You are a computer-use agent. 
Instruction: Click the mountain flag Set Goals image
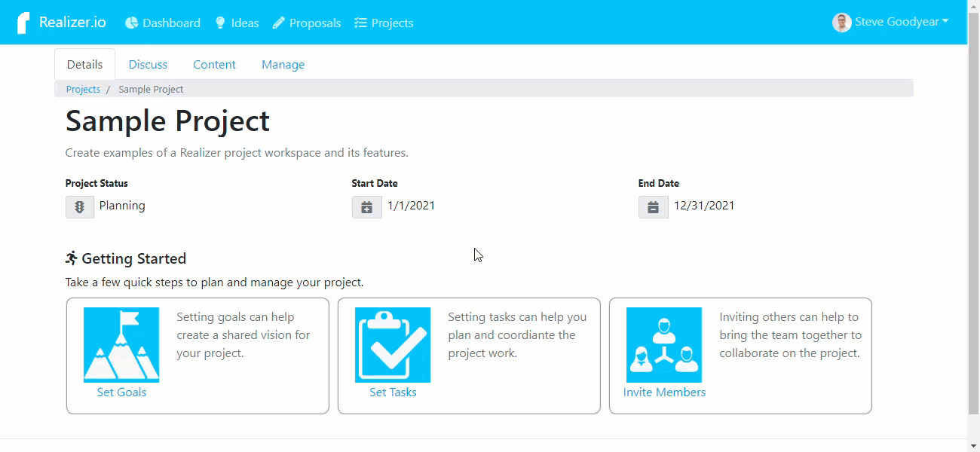pyautogui.click(x=121, y=345)
